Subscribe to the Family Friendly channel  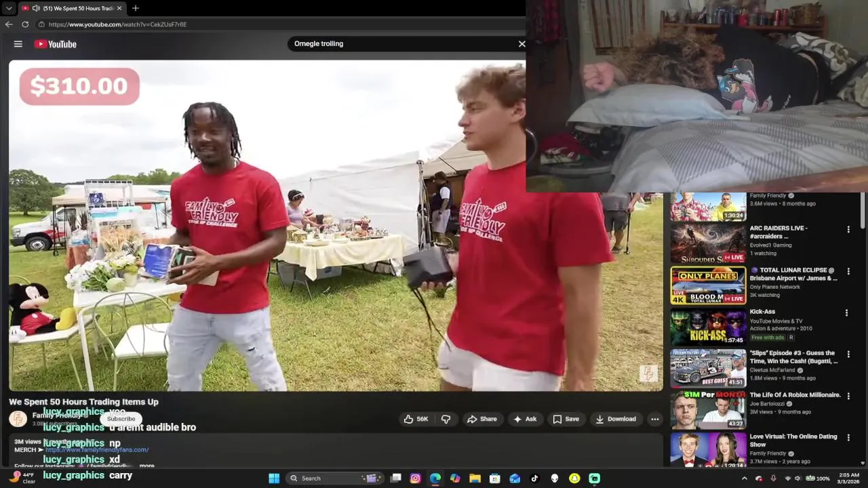[x=121, y=419]
